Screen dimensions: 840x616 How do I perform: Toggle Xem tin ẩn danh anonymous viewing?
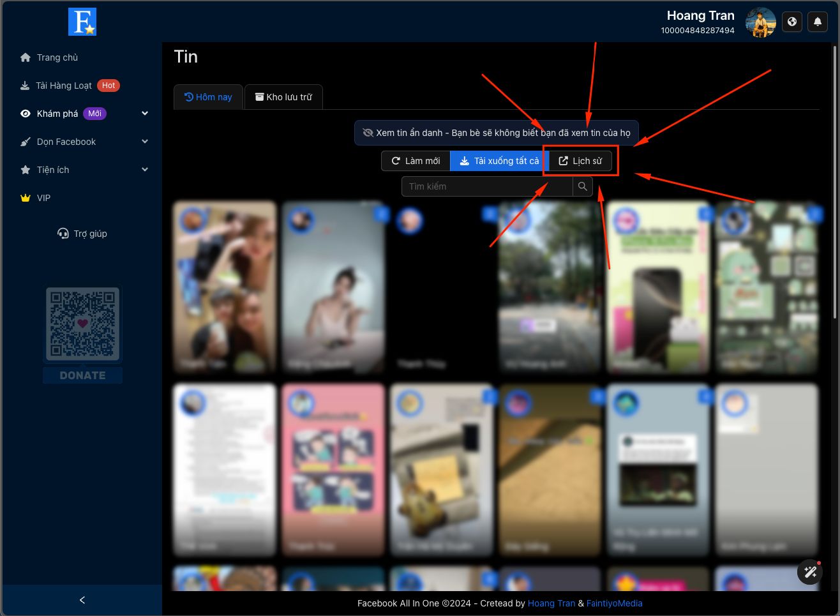(497, 133)
